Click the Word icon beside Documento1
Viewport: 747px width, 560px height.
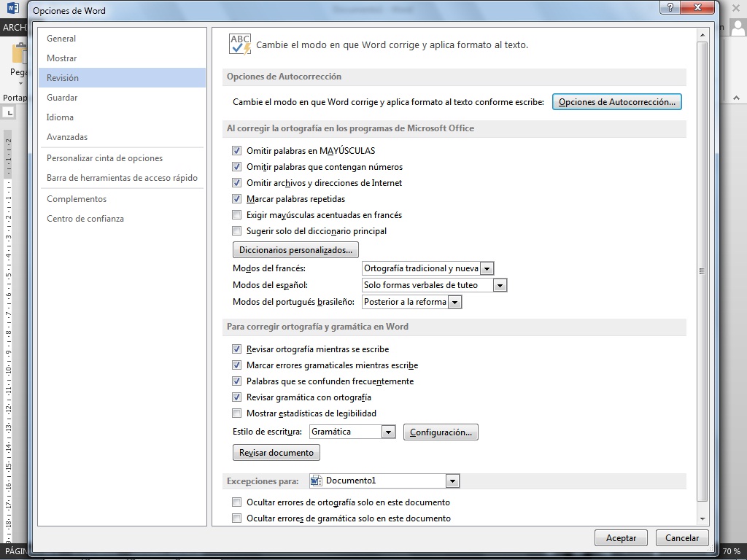click(315, 480)
